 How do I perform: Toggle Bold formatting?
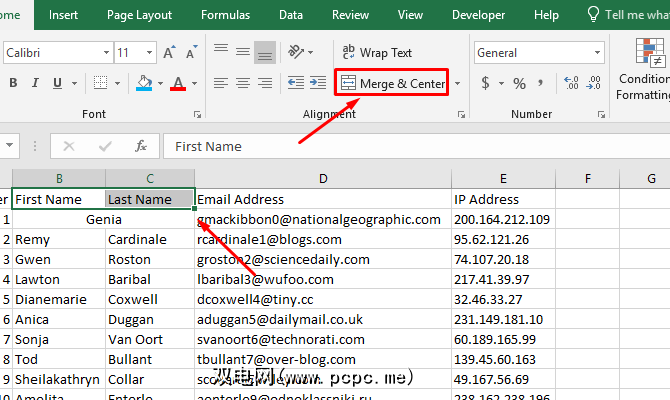13,84
